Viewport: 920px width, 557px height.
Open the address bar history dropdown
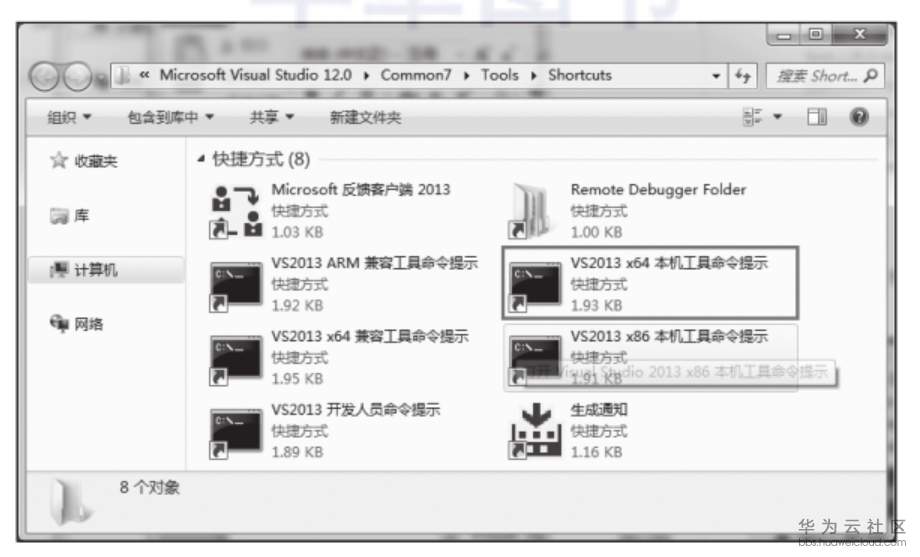(x=716, y=76)
